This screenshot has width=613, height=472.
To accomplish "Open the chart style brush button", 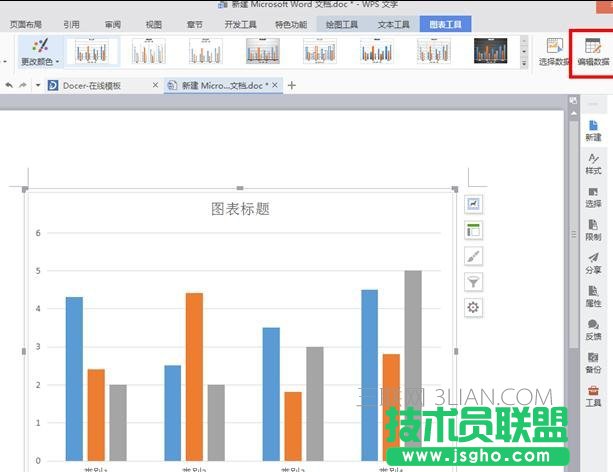I will (473, 256).
